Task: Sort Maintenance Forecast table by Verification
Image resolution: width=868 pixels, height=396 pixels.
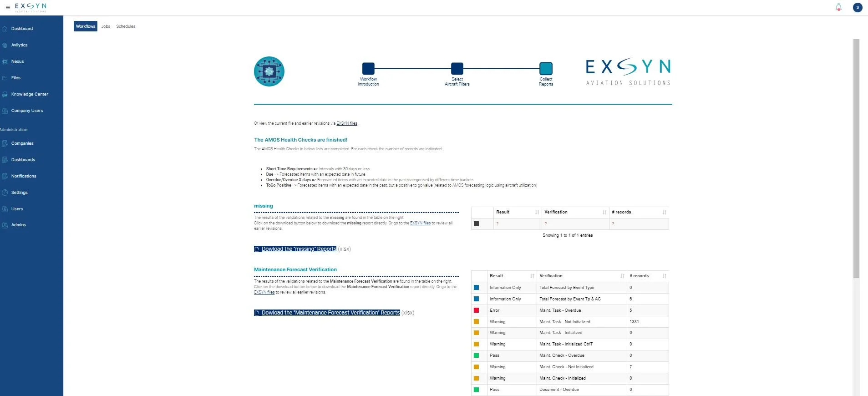Action: (582, 276)
